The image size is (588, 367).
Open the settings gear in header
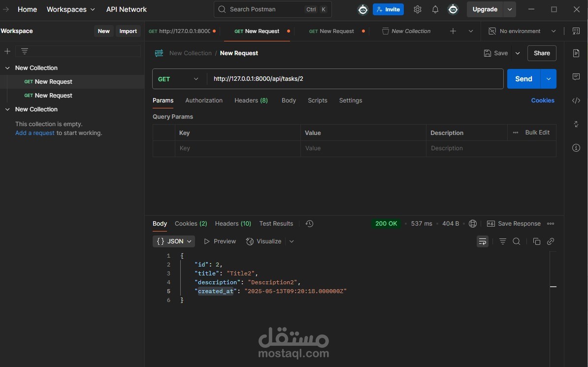pos(418,9)
